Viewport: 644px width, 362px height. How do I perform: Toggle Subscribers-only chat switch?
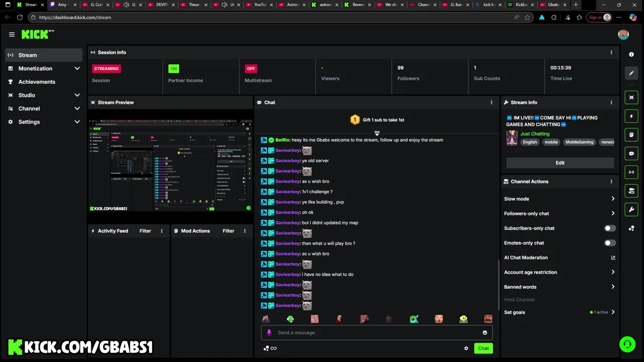[610, 228]
